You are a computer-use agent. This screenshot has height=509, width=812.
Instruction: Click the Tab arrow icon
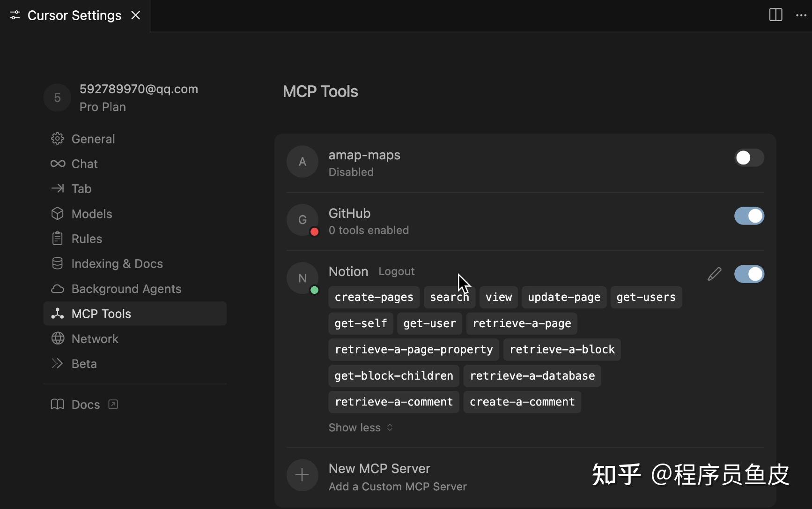coord(58,188)
